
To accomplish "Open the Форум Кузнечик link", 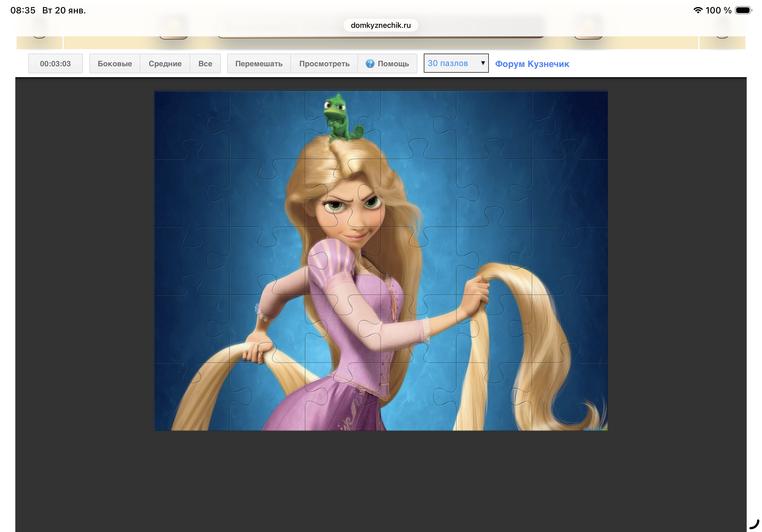I will (532, 64).
